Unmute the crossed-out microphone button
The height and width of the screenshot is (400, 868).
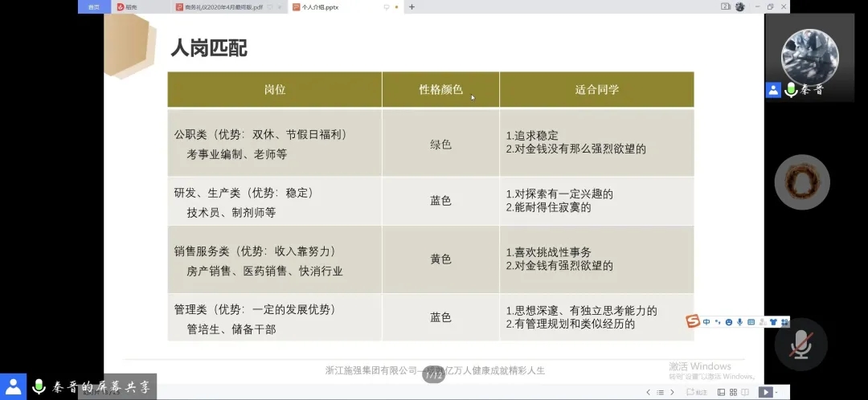pos(801,344)
